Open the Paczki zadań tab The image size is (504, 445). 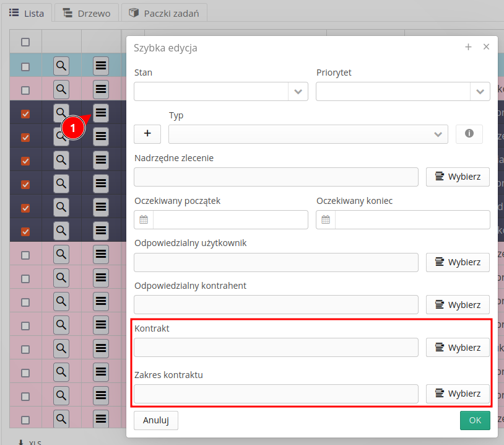point(164,13)
